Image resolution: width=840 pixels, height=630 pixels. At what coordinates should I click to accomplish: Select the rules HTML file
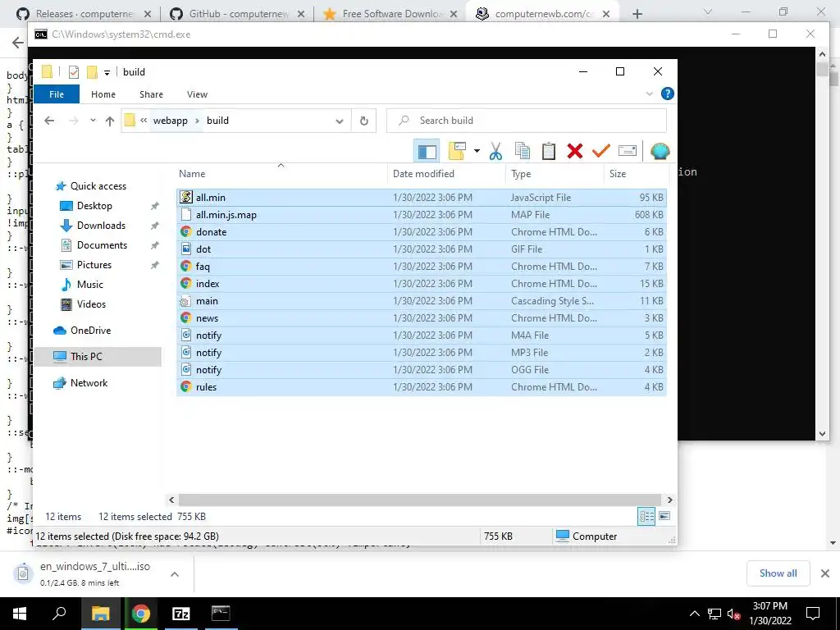click(421, 387)
